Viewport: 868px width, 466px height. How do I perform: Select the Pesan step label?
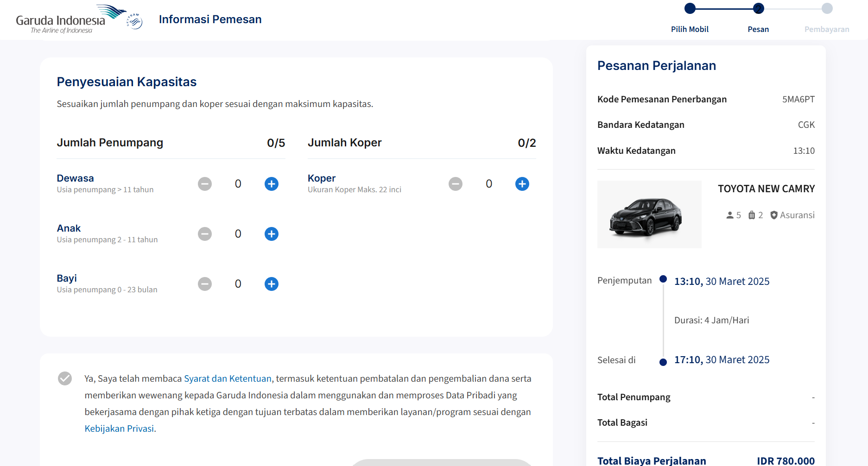click(758, 29)
